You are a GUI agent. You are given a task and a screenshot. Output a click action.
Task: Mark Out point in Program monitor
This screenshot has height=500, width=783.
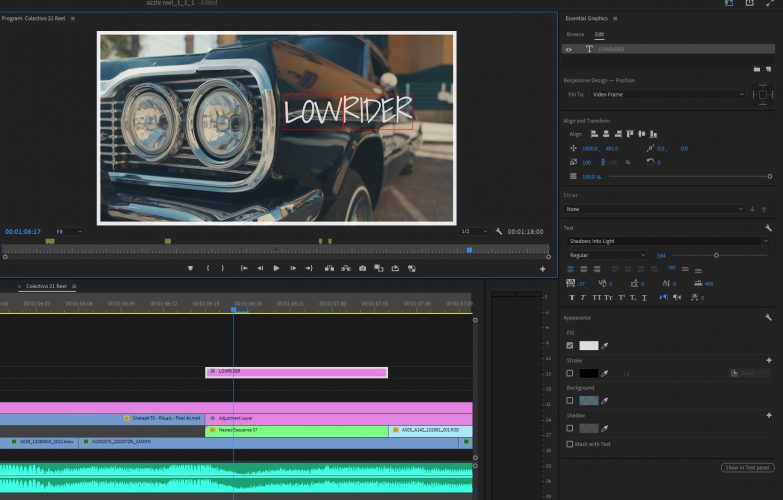223,268
